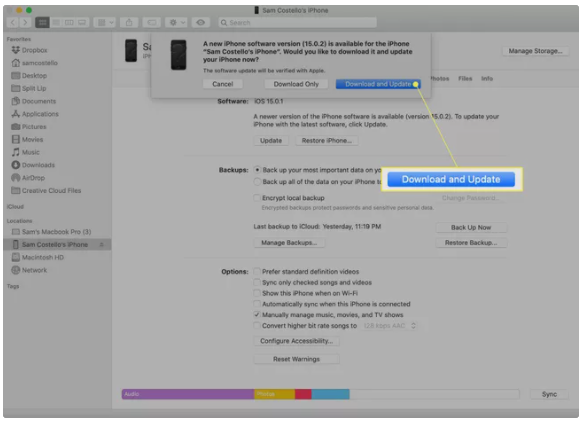Click the Reset Warnings button

[x=296, y=359]
